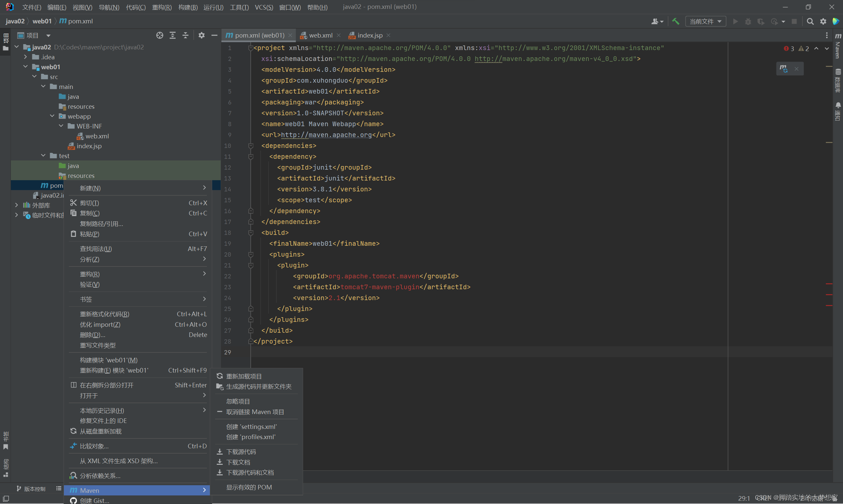Collapse the WEB-INF folder
The height and width of the screenshot is (504, 843).
tap(61, 126)
